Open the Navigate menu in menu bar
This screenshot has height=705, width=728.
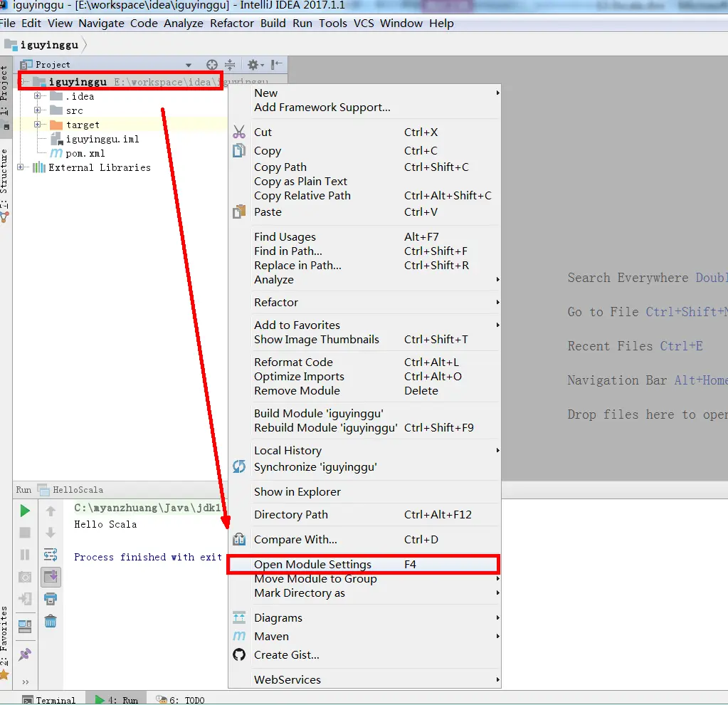tap(101, 23)
